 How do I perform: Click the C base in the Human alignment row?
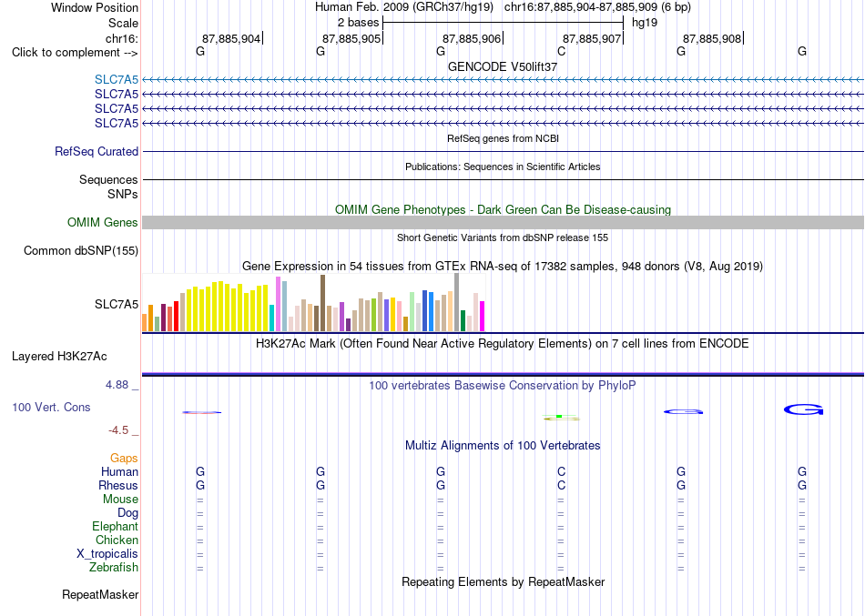pyautogui.click(x=561, y=471)
